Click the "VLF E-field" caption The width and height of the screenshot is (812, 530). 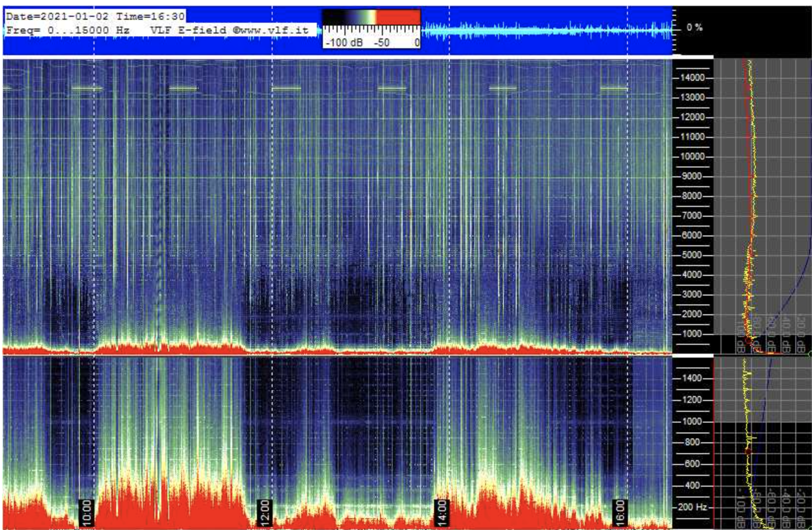tap(189, 30)
